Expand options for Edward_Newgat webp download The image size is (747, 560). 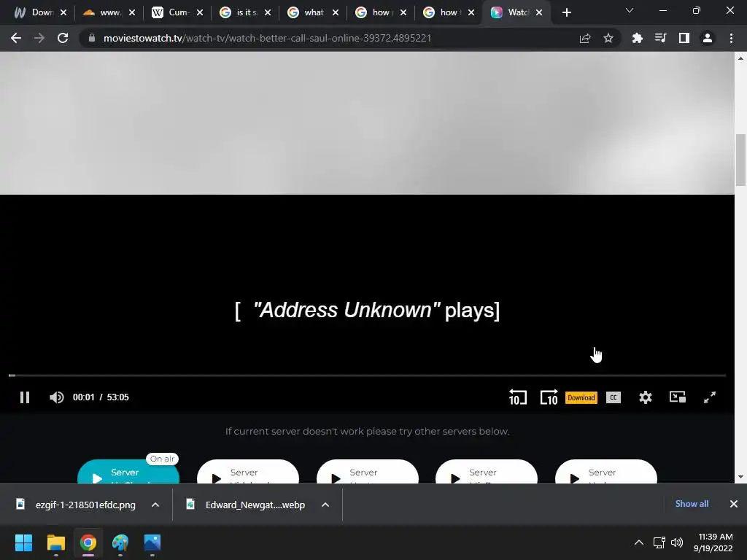click(x=325, y=505)
